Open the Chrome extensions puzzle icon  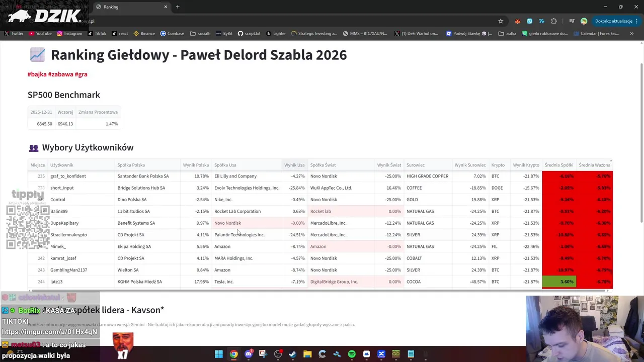[554, 21]
